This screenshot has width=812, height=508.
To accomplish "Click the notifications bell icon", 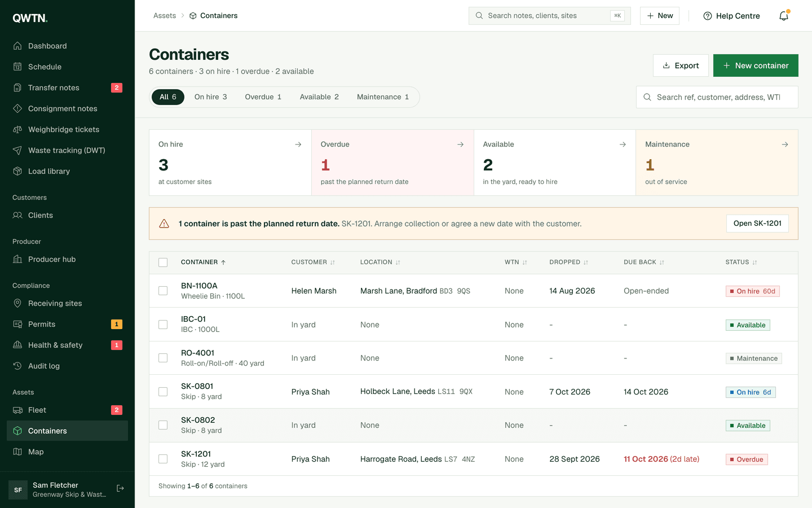I will coord(784,16).
